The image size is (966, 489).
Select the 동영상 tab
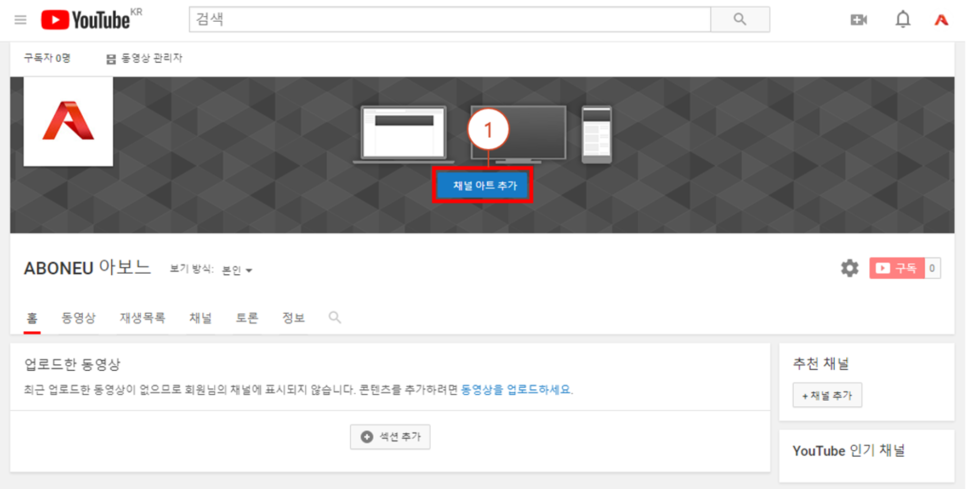pos(78,318)
